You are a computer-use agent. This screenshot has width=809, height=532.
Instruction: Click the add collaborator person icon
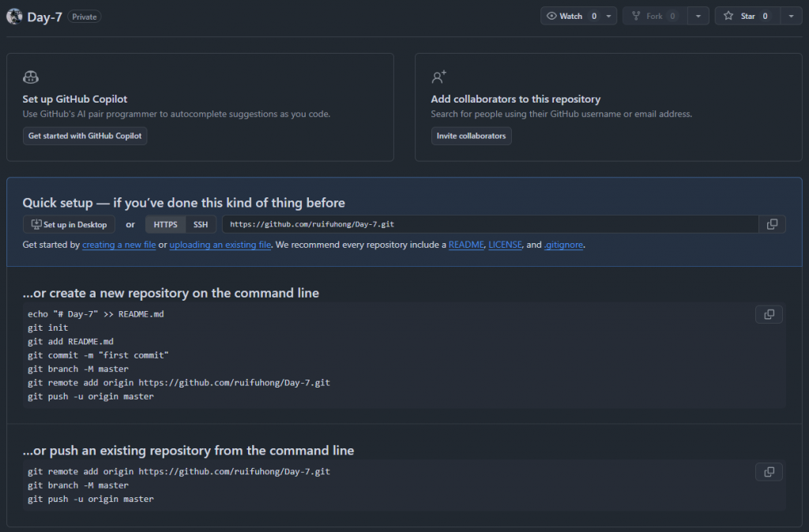coord(439,77)
